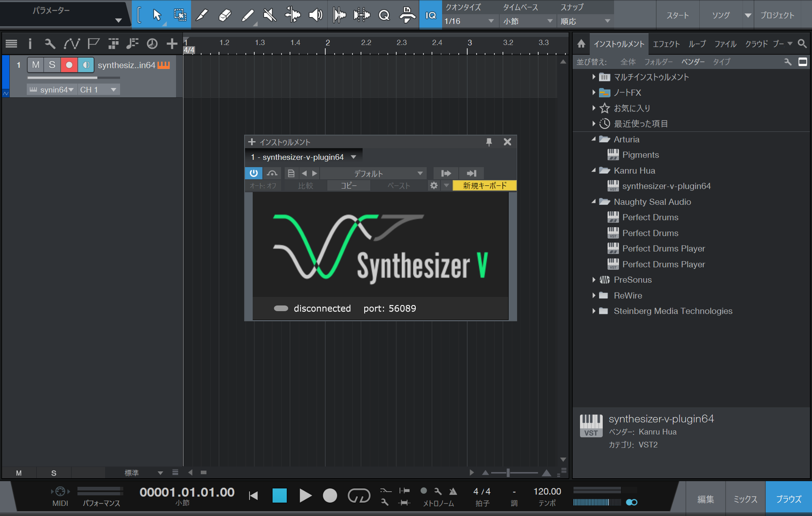Image resolution: width=812 pixels, height=516 pixels.
Task: Open the wrench options in track toolbar
Action: coord(50,43)
